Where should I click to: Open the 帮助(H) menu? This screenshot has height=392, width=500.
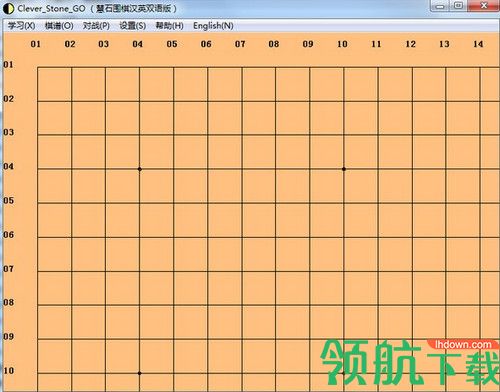coord(169,26)
